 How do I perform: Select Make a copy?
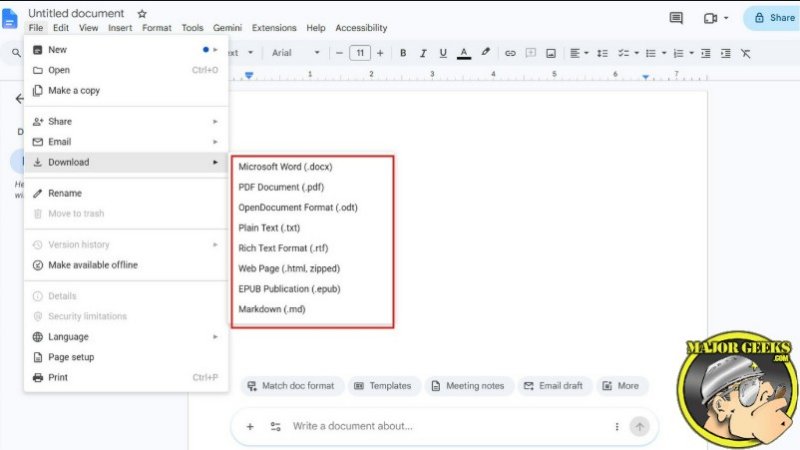[x=126, y=90]
